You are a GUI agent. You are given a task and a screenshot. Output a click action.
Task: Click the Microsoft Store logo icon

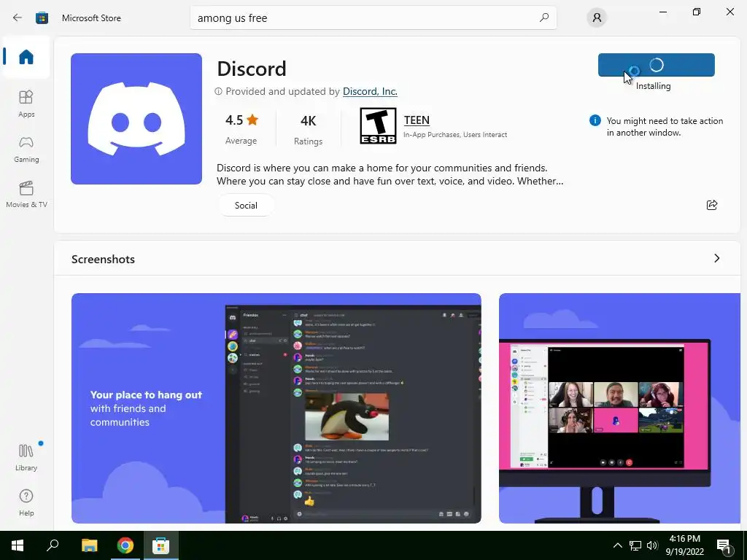point(42,18)
